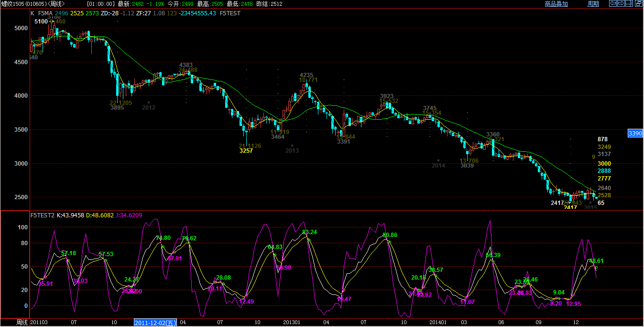Click the yellow 2417 low price label
Viewport: 644px width, 327px height.
pyautogui.click(x=570, y=207)
